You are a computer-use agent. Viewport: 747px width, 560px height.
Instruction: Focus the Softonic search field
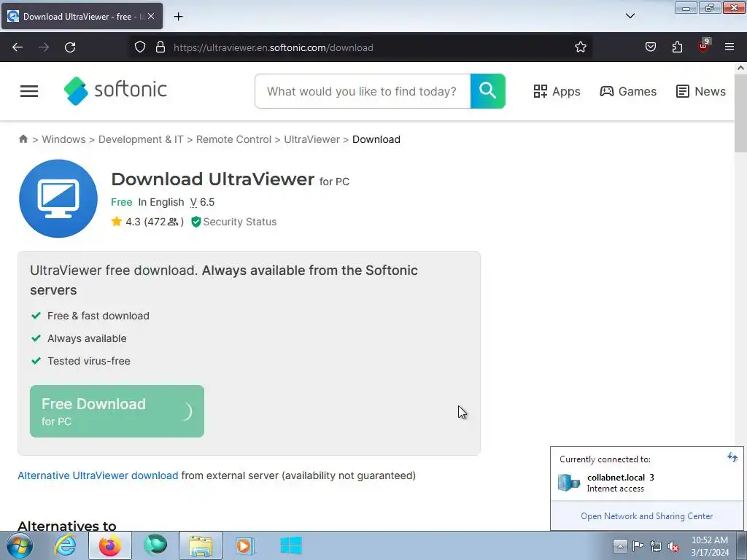tap(363, 91)
